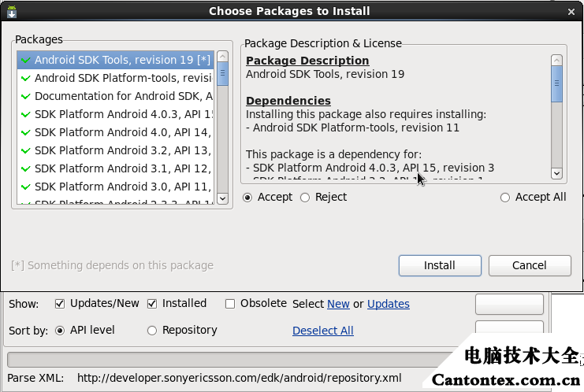
Task: Click the New link in Select row
Action: pos(338,304)
